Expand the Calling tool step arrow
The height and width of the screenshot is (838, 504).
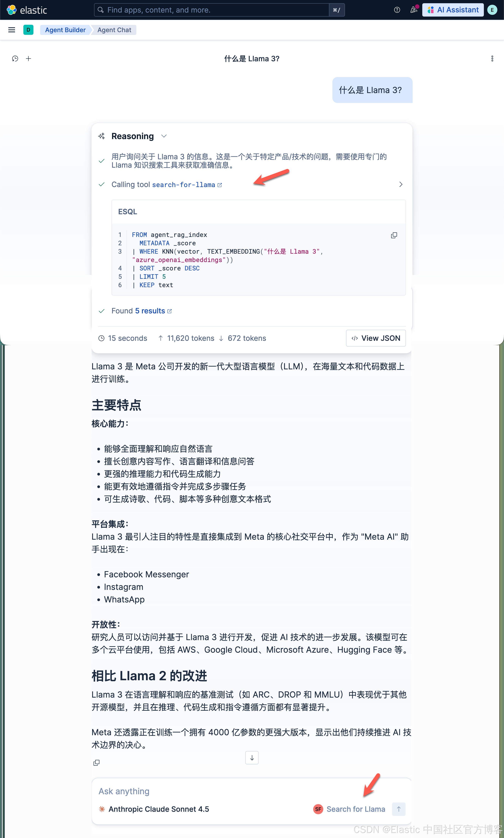[400, 184]
